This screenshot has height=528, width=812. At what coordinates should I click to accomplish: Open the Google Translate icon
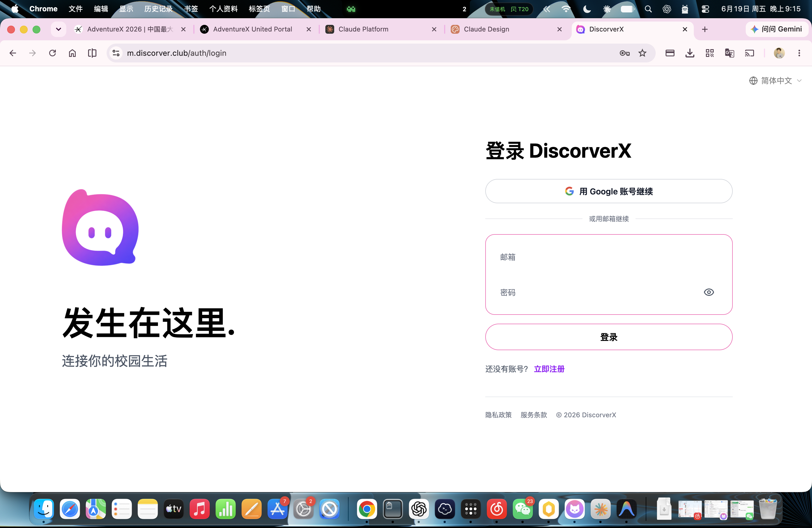click(729, 53)
